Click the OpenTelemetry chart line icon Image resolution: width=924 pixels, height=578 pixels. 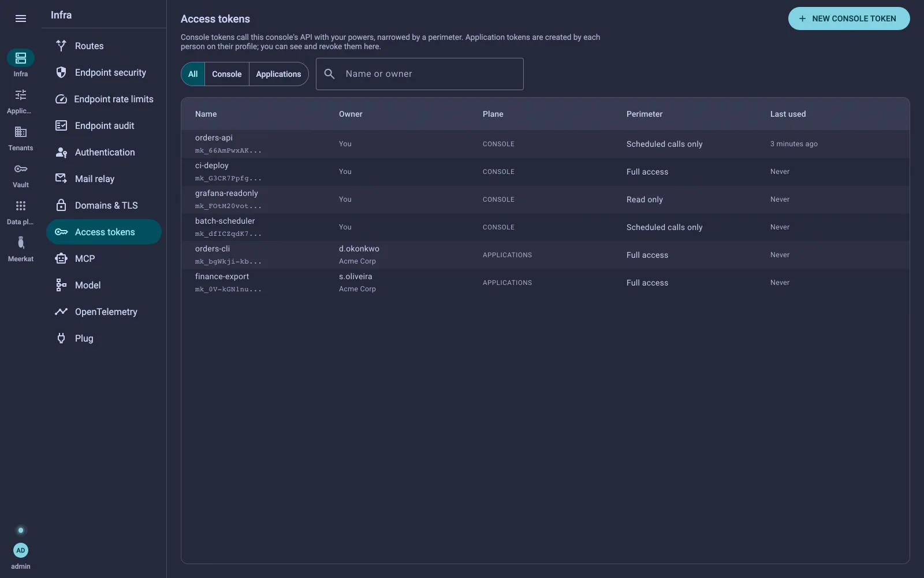pos(61,312)
